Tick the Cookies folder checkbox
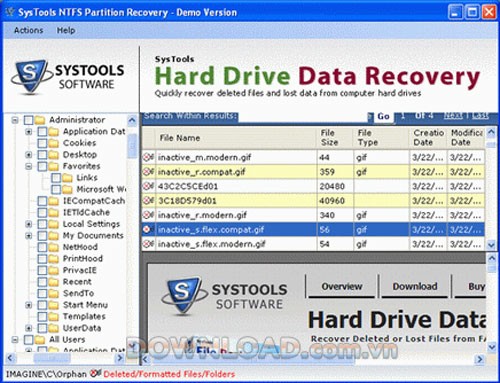This screenshot has width=500, height=383. point(42,143)
